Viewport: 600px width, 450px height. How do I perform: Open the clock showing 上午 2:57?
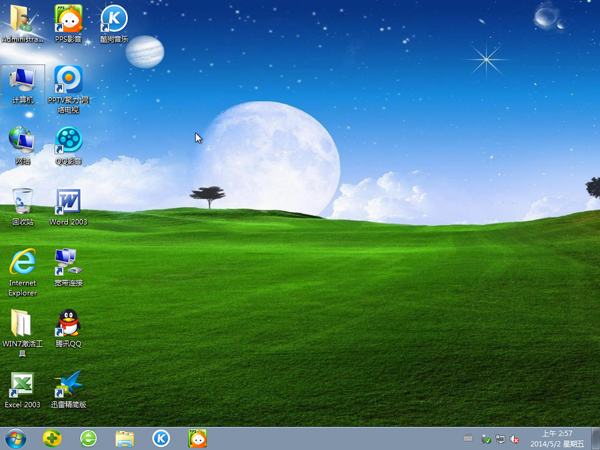557,439
